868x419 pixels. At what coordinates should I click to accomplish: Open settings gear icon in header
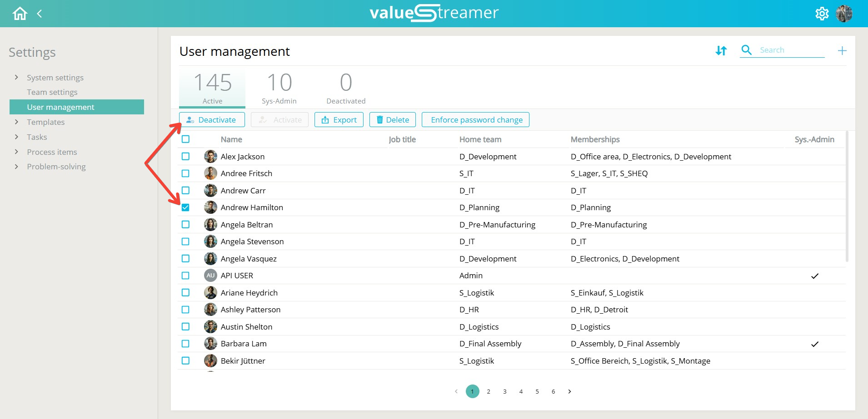822,14
